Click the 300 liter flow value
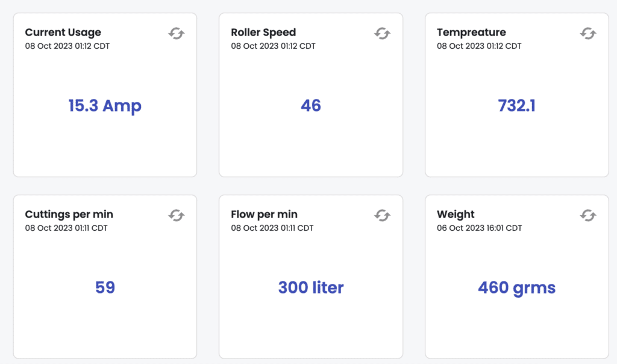617x364 pixels. (x=311, y=287)
